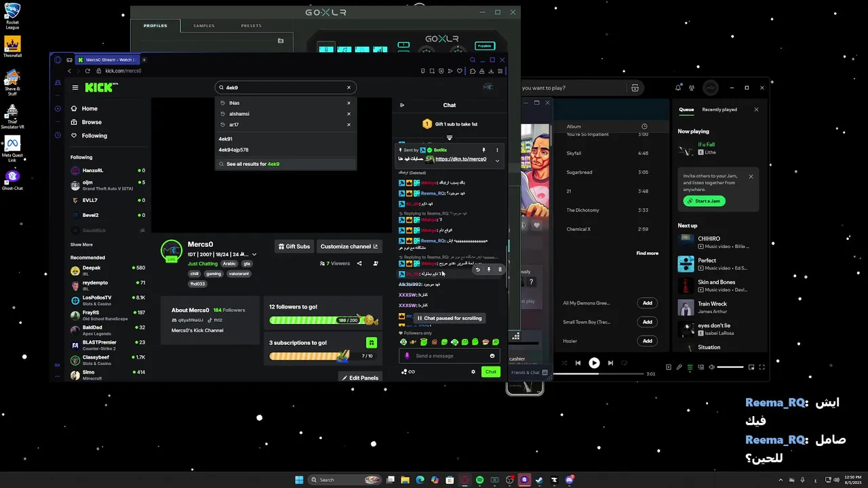Open the Kick sidebar hamburger menu
868x488 pixels.
coord(75,87)
